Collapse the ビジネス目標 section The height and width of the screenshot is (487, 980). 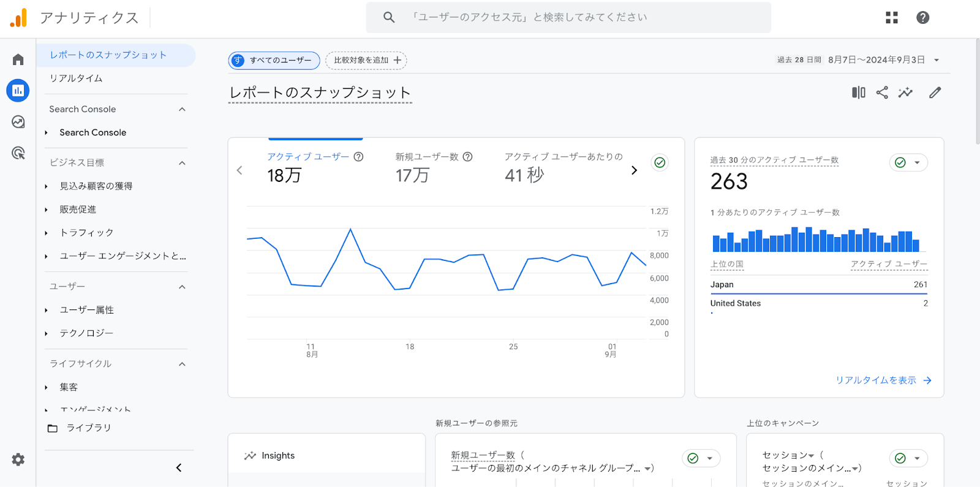[182, 163]
